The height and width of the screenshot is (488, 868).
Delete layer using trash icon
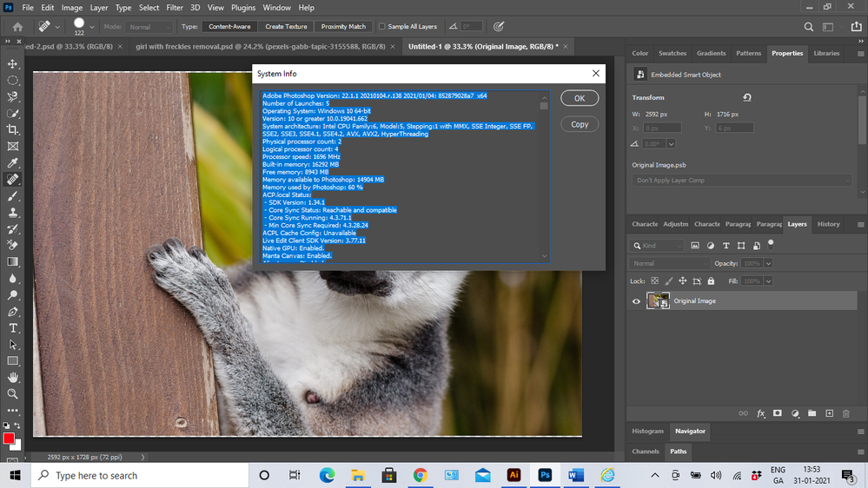[846, 414]
